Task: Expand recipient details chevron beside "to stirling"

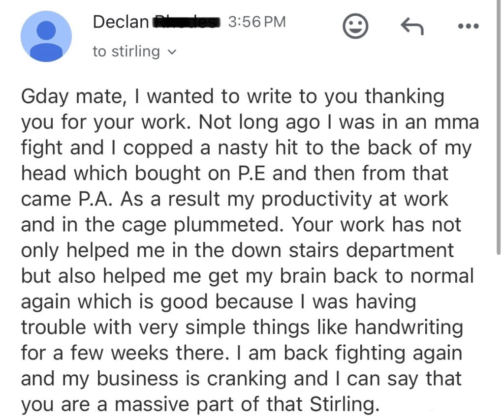Action: pyautogui.click(x=172, y=52)
